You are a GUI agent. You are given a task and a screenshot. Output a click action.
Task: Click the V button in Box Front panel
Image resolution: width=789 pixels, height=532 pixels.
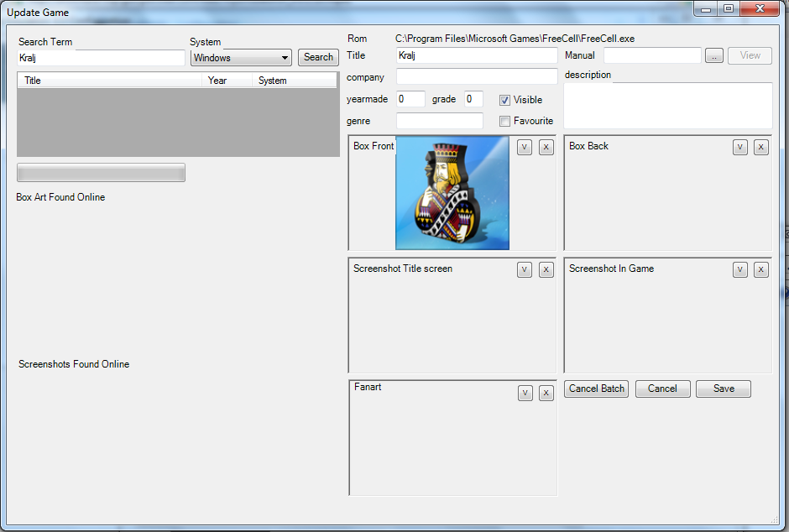click(525, 147)
